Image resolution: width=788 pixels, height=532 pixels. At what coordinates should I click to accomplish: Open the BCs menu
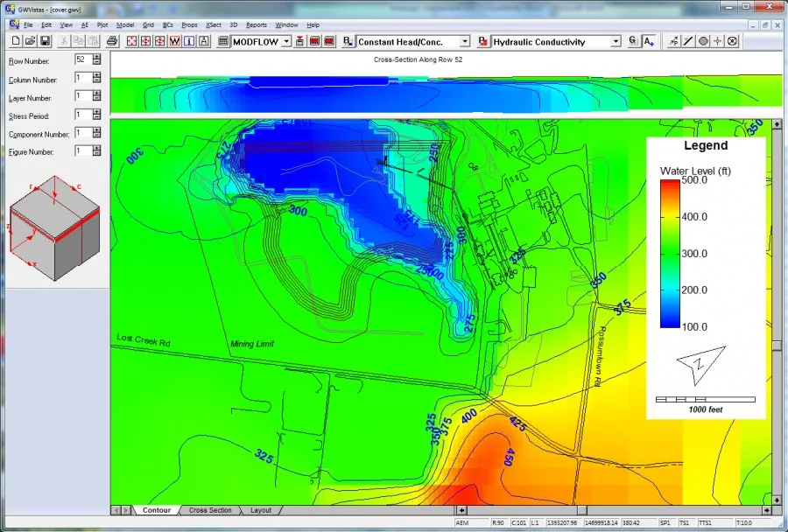tap(167, 24)
